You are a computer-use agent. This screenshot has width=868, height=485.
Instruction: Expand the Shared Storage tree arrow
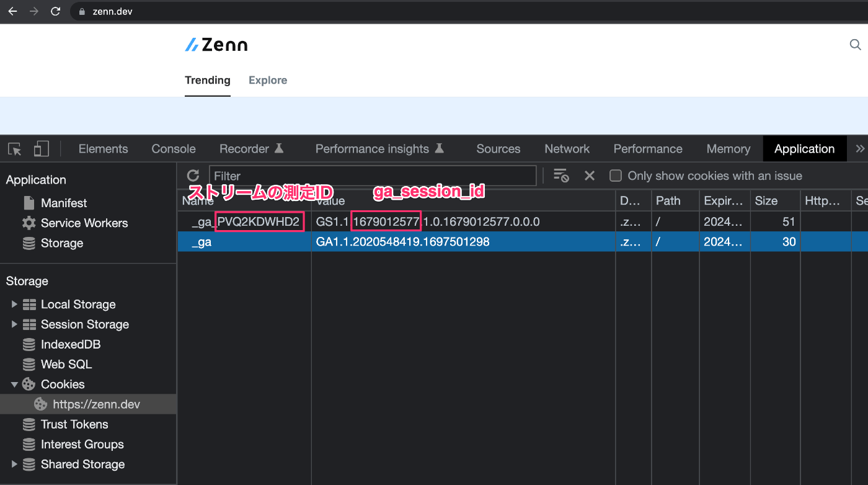(14, 464)
